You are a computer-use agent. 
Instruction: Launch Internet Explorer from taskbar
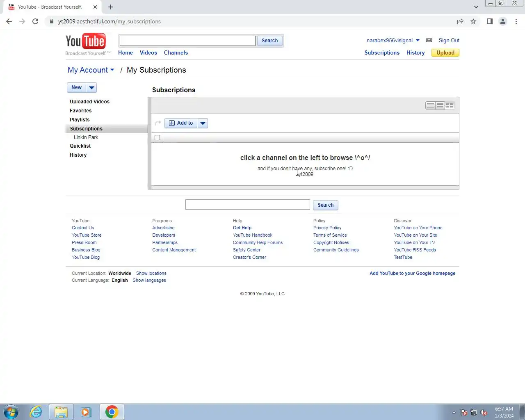pos(36,412)
